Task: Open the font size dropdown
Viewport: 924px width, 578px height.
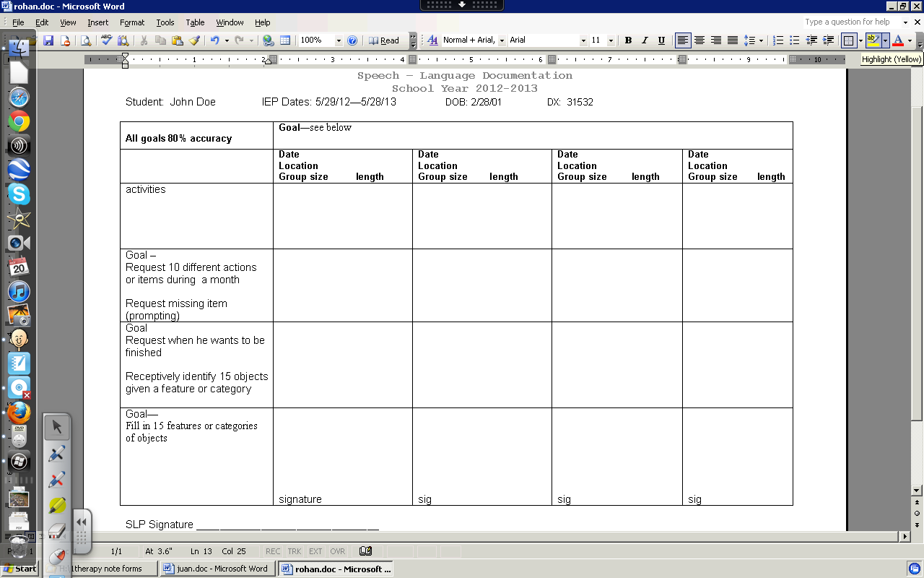Action: [611, 40]
